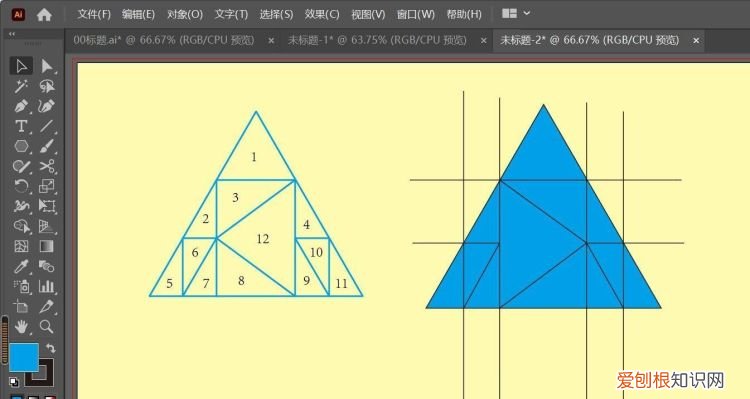Viewport: 750px width, 399px height.
Task: Select the Symbol Sprayer tool
Action: tap(21, 287)
